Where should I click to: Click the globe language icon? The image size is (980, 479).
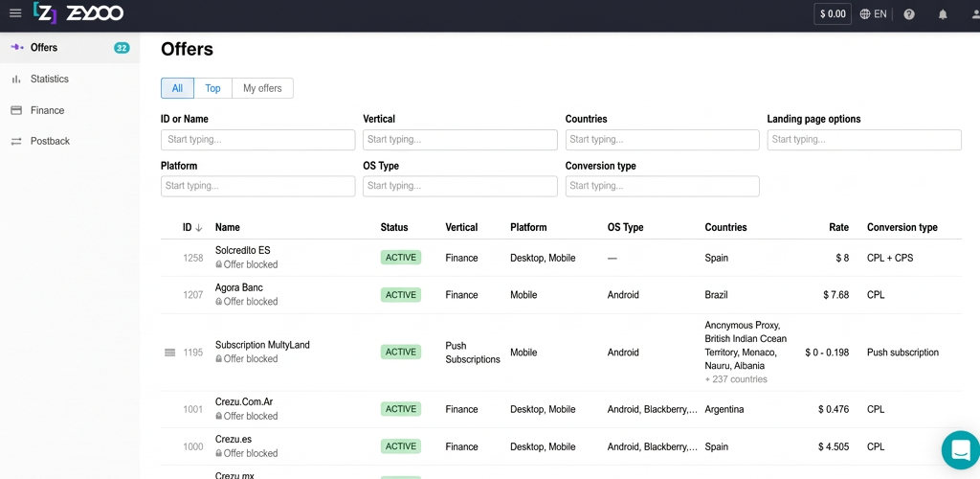pyautogui.click(x=865, y=13)
